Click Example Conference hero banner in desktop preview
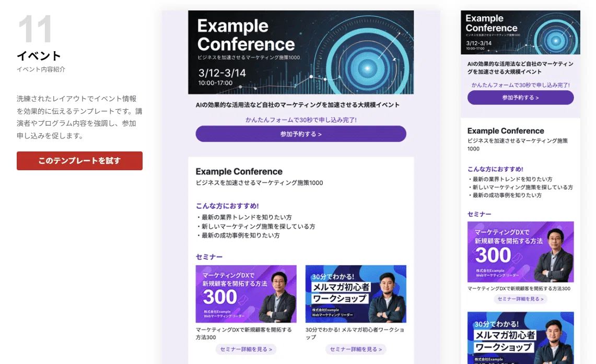The width and height of the screenshot is (596, 364). click(x=301, y=52)
